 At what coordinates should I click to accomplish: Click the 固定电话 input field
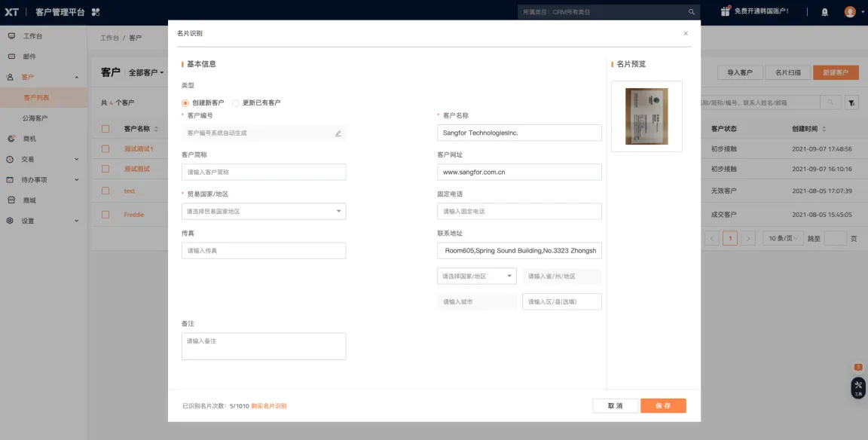(519, 212)
